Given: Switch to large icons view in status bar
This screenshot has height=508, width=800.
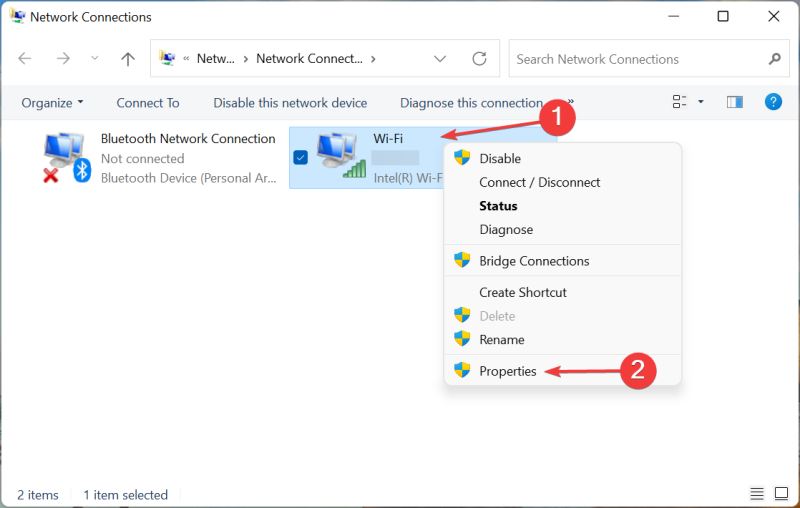Looking at the screenshot, I should click(x=780, y=495).
